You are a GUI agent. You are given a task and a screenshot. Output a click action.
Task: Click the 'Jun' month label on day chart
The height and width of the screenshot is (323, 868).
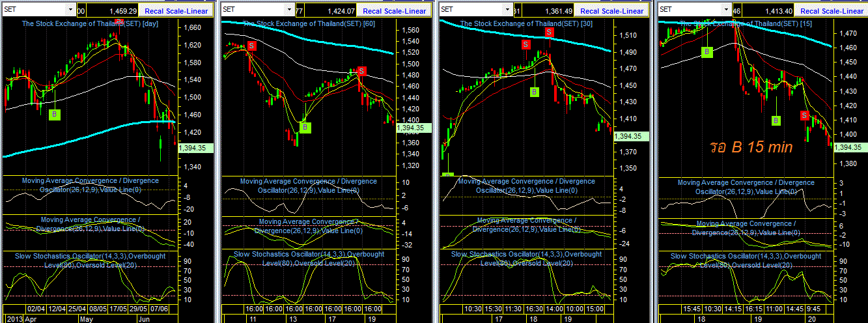pos(144,319)
